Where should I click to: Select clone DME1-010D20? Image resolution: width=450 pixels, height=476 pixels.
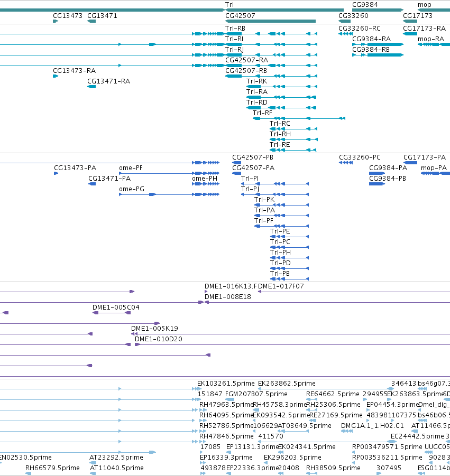point(159,339)
